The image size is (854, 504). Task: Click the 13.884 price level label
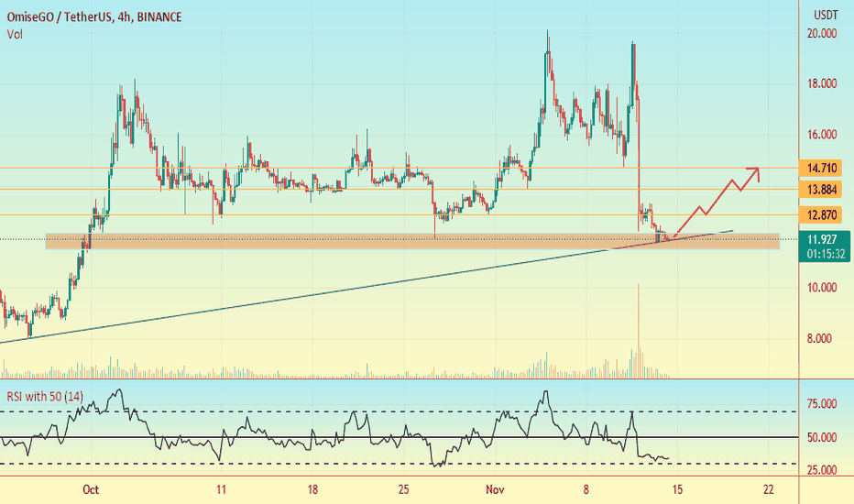(821, 190)
